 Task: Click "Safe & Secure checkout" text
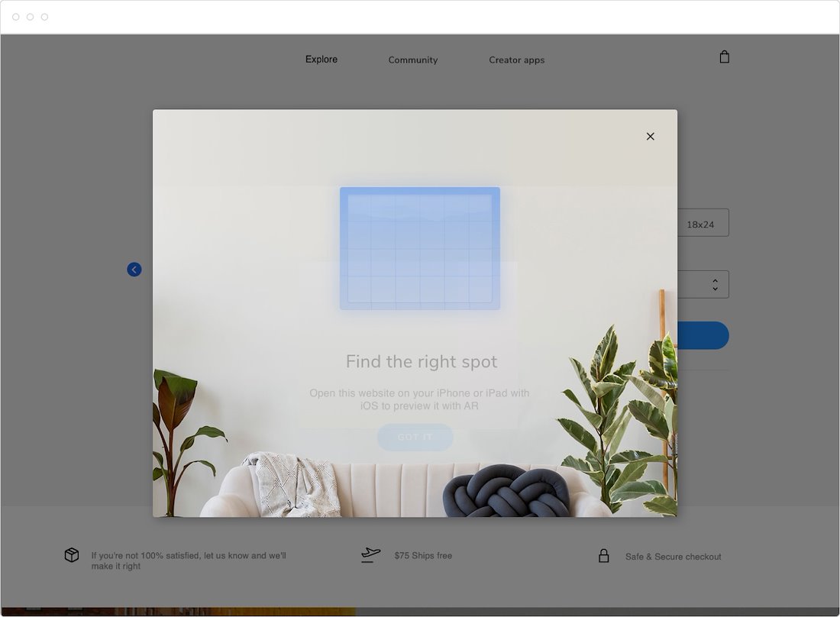click(x=673, y=557)
